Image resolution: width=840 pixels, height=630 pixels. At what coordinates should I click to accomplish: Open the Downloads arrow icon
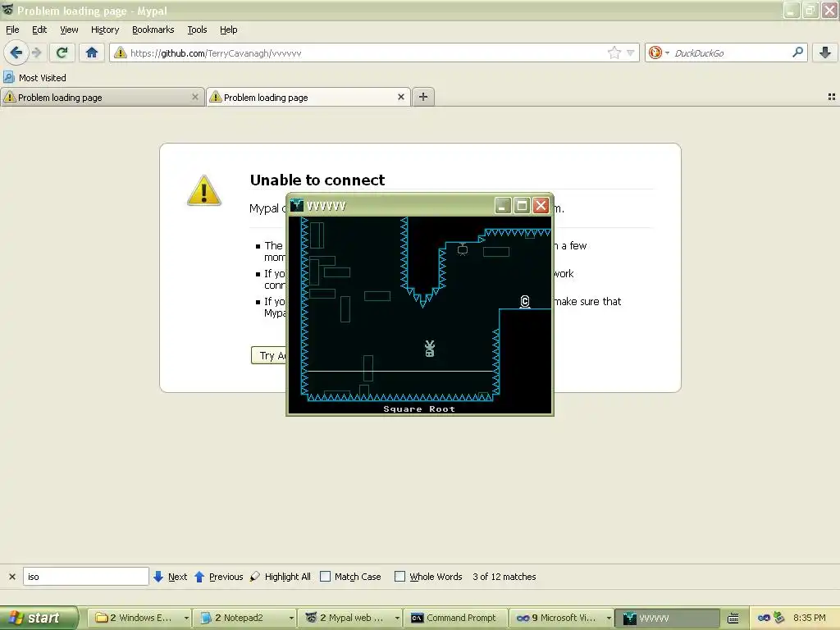825,52
